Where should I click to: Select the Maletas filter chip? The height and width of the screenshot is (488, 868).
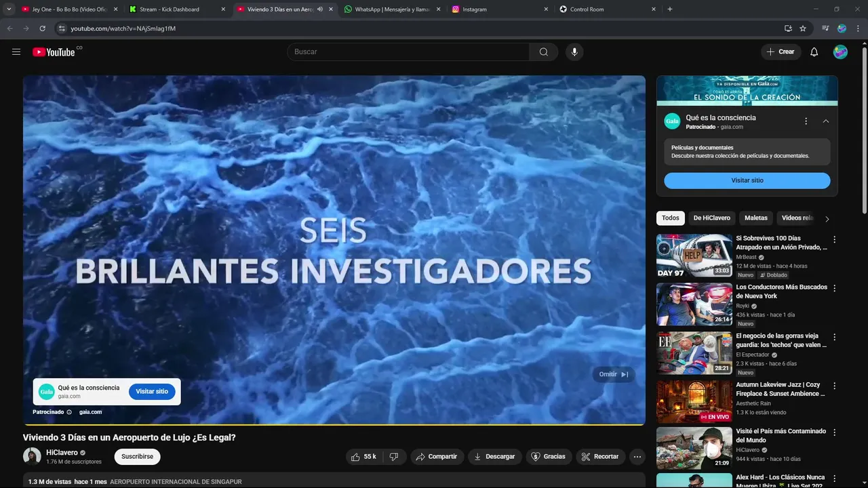pos(756,218)
